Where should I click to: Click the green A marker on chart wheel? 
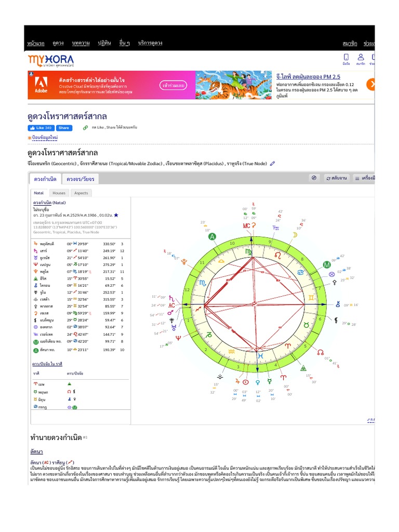[212, 237]
